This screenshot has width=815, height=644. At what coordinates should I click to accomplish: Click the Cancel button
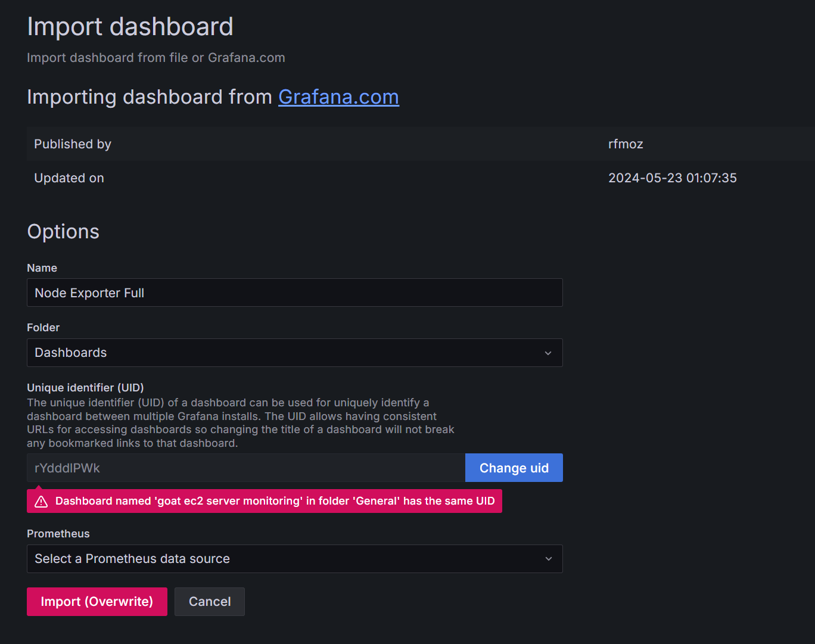coord(210,602)
